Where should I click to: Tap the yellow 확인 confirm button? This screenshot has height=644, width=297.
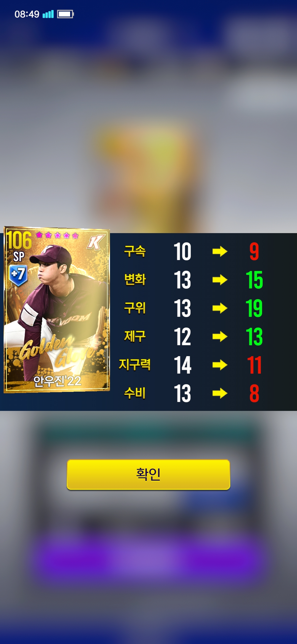coord(148,474)
